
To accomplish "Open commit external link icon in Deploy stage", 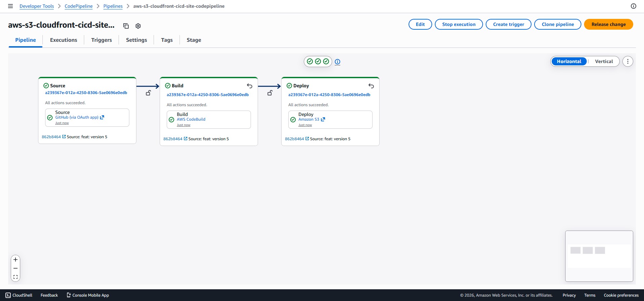I will (307, 139).
